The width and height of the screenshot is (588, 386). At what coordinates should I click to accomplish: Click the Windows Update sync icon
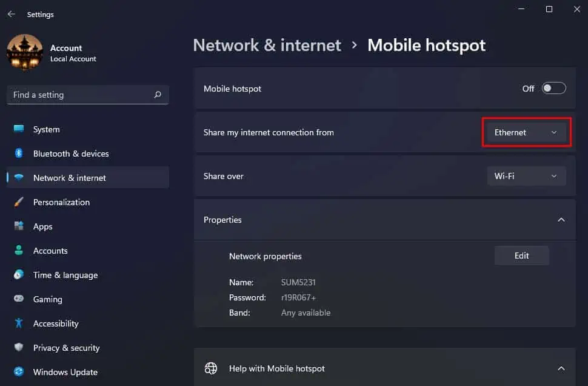pyautogui.click(x=19, y=372)
